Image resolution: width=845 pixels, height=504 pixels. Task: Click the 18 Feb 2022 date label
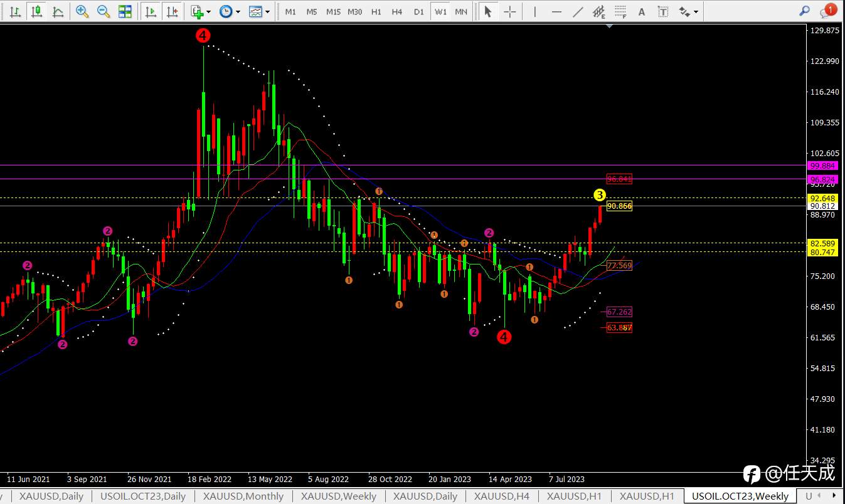(210, 479)
